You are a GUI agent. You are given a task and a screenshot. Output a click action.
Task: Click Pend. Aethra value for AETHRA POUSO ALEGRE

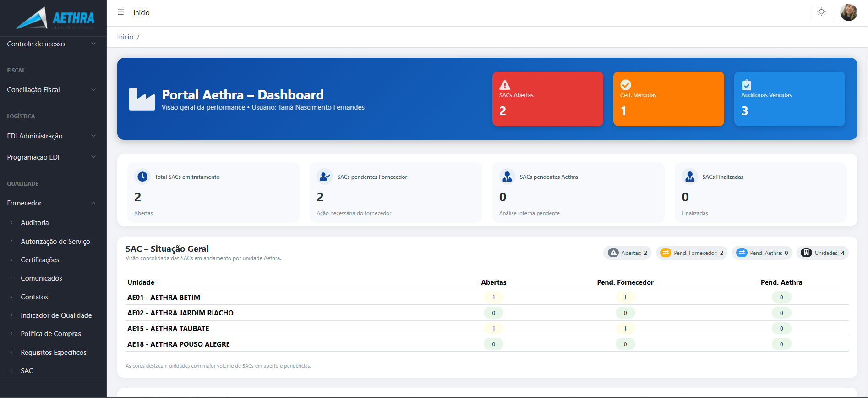781,344
